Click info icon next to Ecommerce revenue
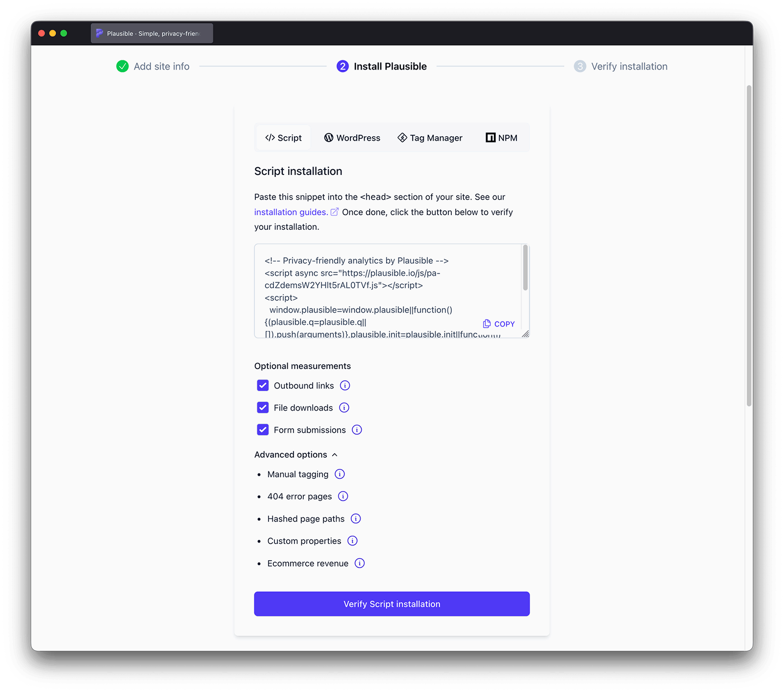This screenshot has width=784, height=692. (360, 563)
